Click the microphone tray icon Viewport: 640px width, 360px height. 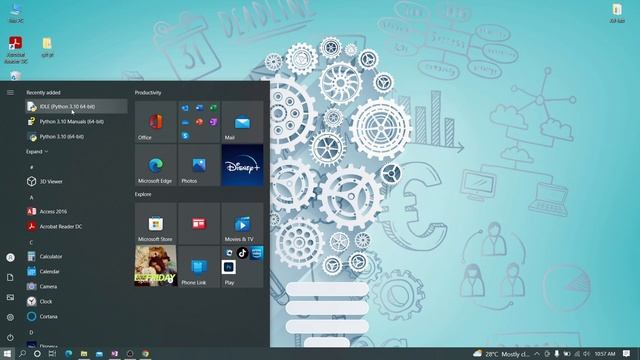pos(556,354)
